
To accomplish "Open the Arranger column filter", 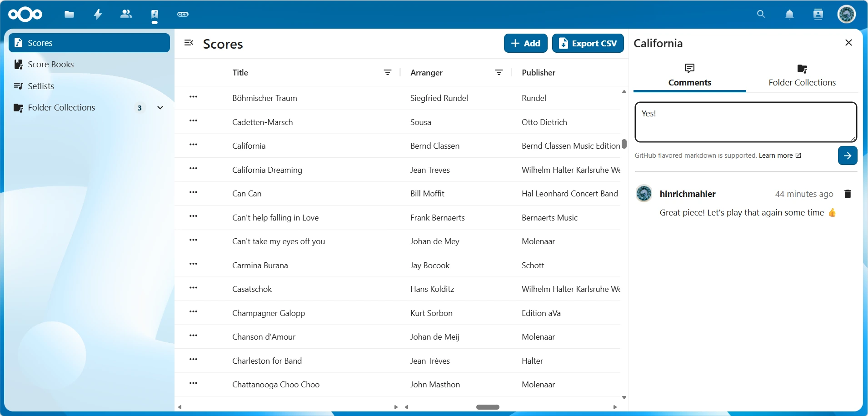I will 499,72.
